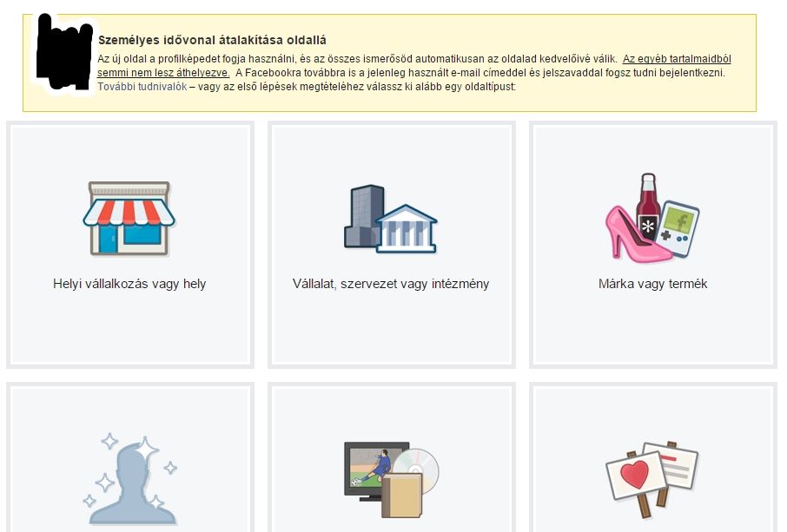Choose the sparkling person silhouette icon

point(129,482)
